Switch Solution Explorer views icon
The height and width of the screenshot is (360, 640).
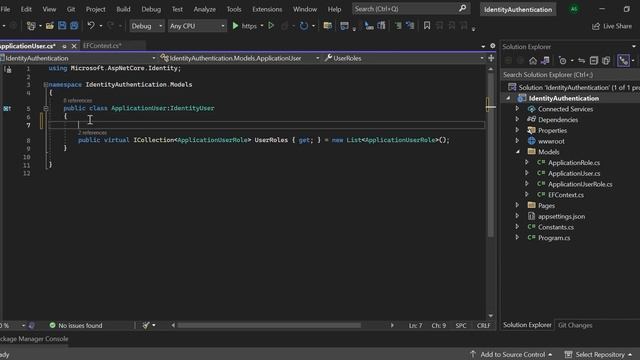(x=545, y=61)
